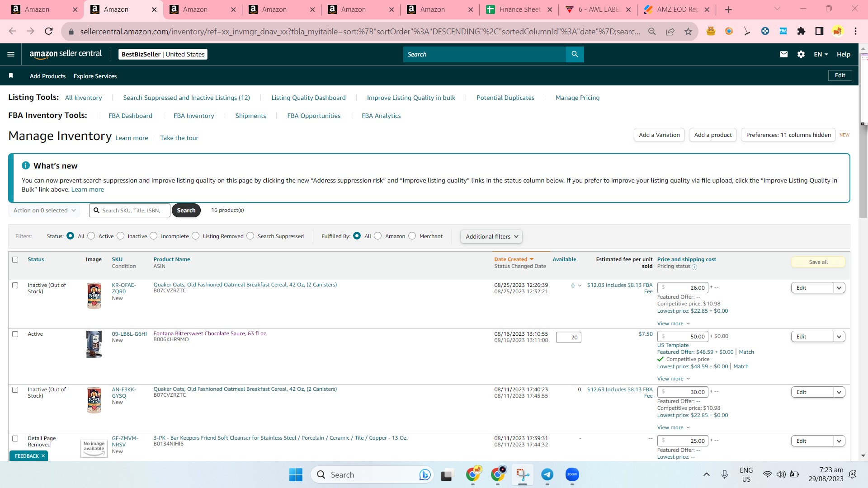
Task: Click the Add a product button
Action: point(713,135)
